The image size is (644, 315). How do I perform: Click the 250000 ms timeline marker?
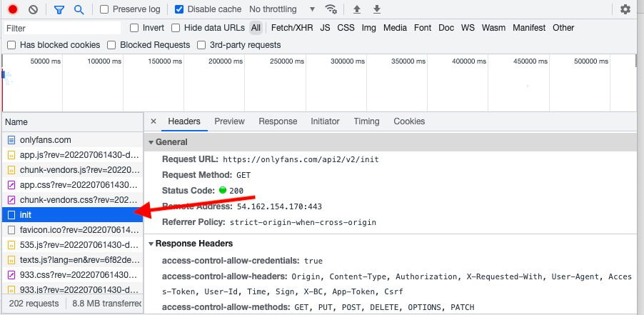click(287, 61)
